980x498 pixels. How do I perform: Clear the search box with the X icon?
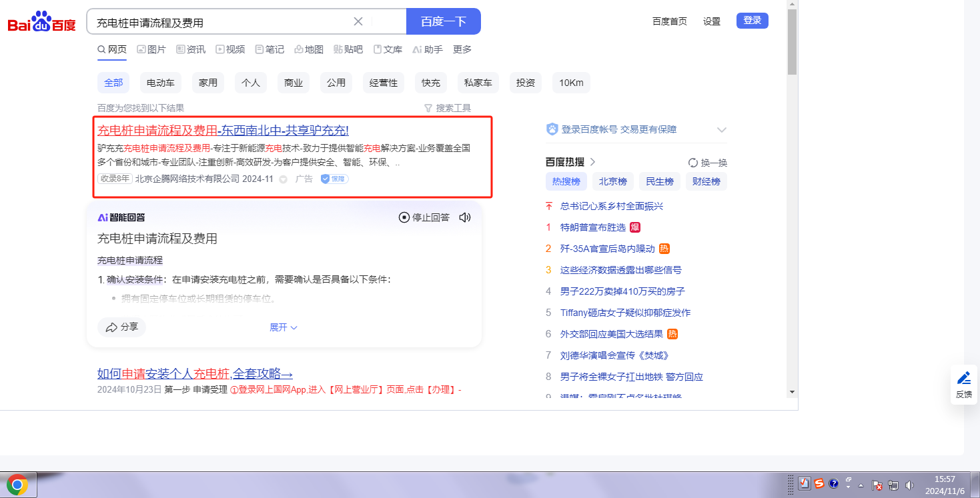click(358, 21)
